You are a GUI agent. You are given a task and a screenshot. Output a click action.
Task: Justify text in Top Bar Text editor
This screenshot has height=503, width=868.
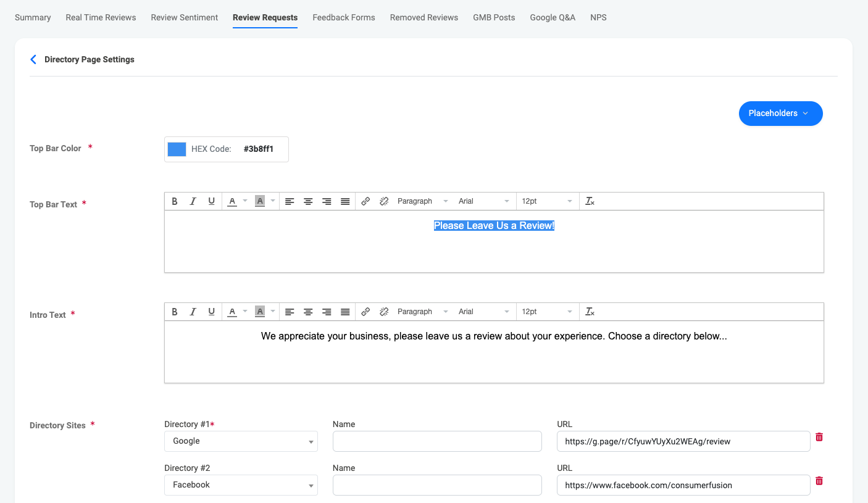point(345,201)
